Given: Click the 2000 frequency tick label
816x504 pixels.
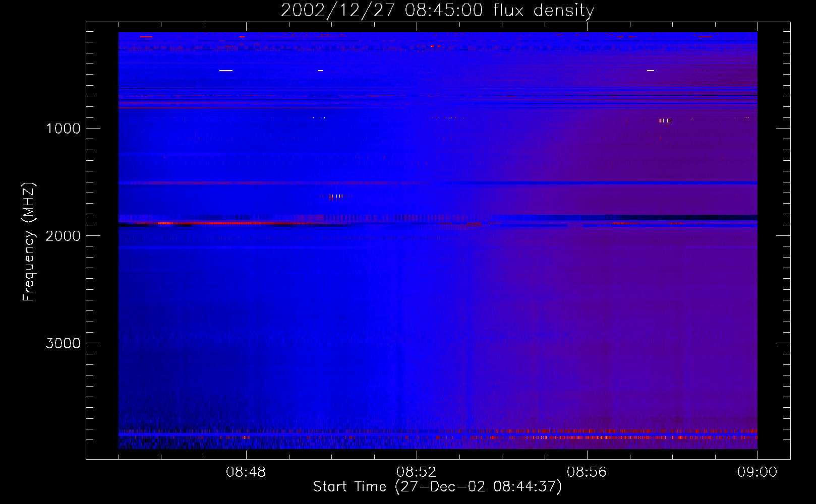Looking at the screenshot, I should pos(63,236).
